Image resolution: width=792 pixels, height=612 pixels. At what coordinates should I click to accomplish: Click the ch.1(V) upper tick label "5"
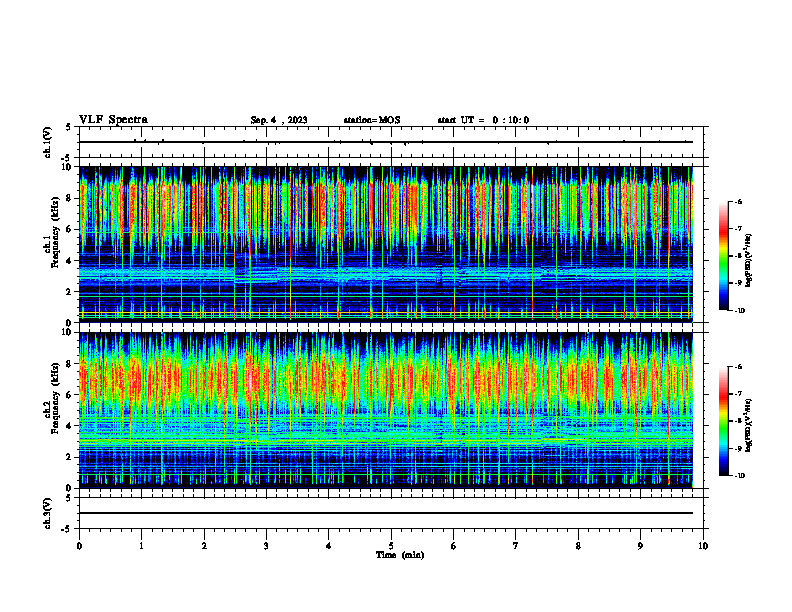click(69, 127)
